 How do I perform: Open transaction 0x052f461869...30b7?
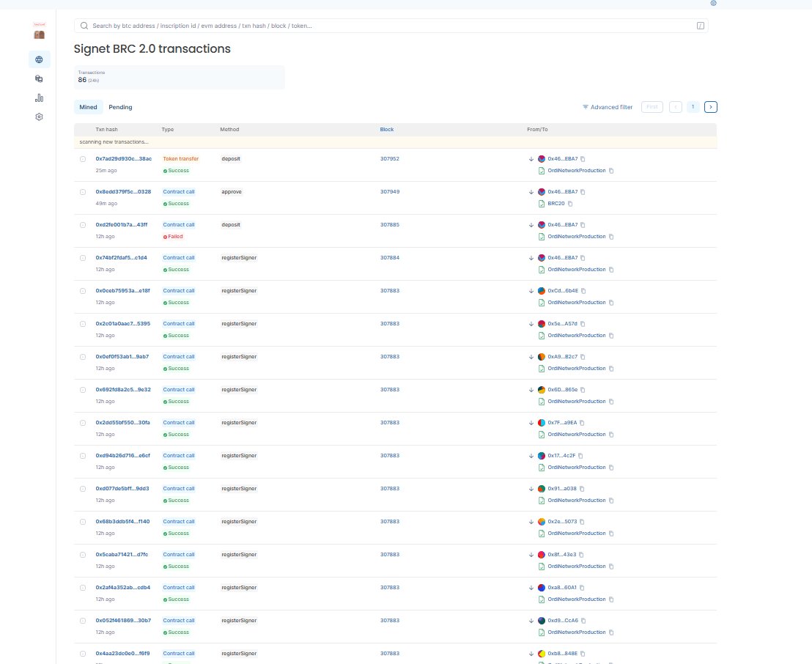[122, 621]
